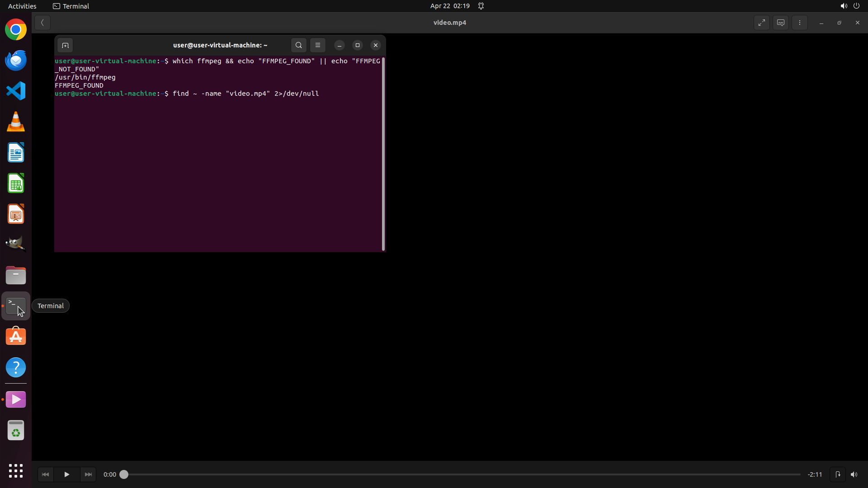Open the player volume control
The height and width of the screenshot is (488, 868).
(x=854, y=474)
